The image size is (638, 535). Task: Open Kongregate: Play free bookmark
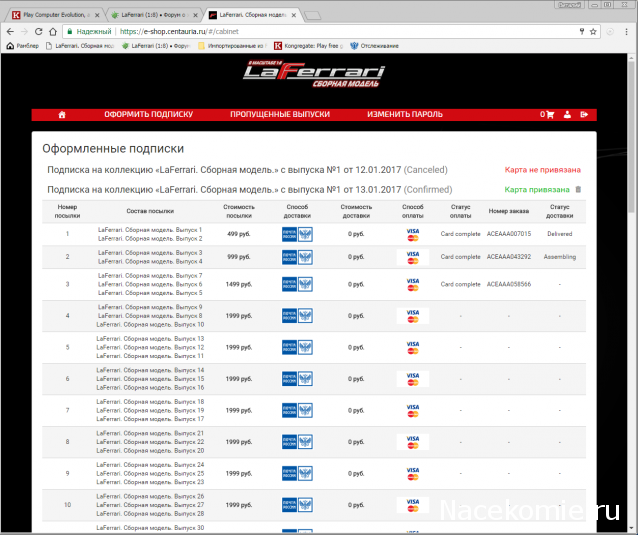point(308,46)
